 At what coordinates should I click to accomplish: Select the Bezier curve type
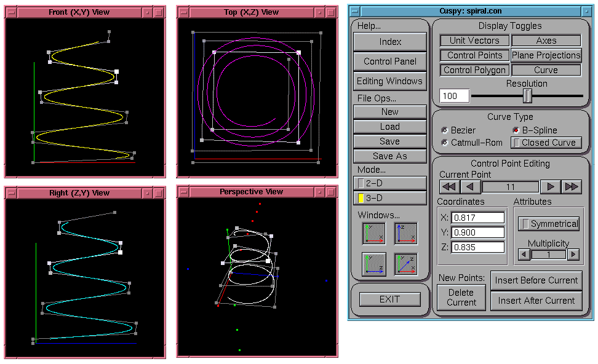[x=445, y=130]
